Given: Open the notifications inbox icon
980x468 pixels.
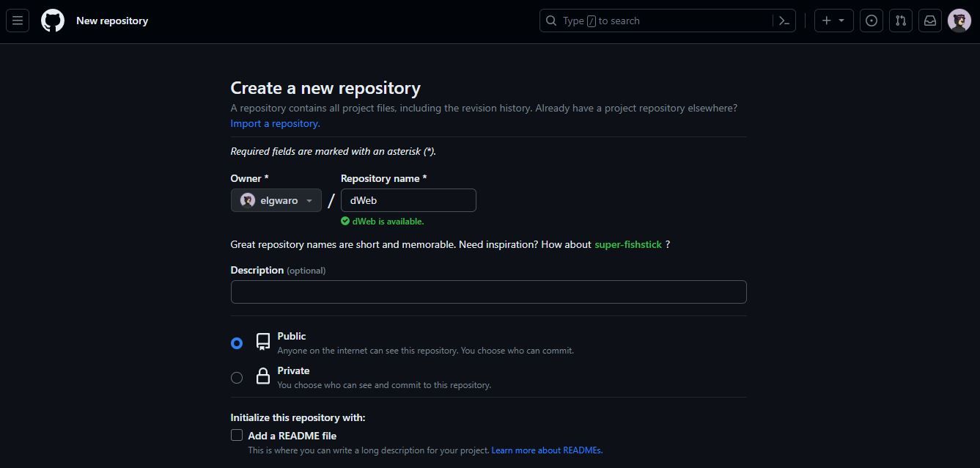Looking at the screenshot, I should pyautogui.click(x=929, y=20).
